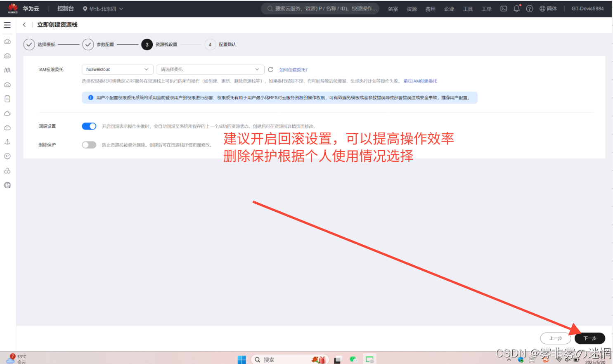The width and height of the screenshot is (613, 364).
Task: Click the blue info notice about 权限委托
Action: (279, 97)
